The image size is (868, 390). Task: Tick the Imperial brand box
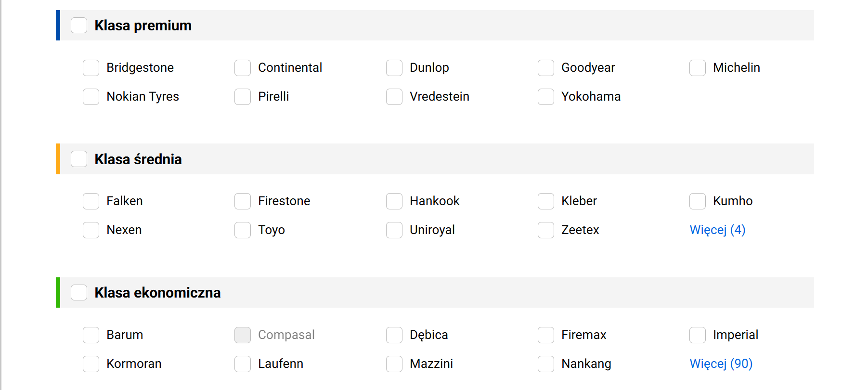(698, 335)
